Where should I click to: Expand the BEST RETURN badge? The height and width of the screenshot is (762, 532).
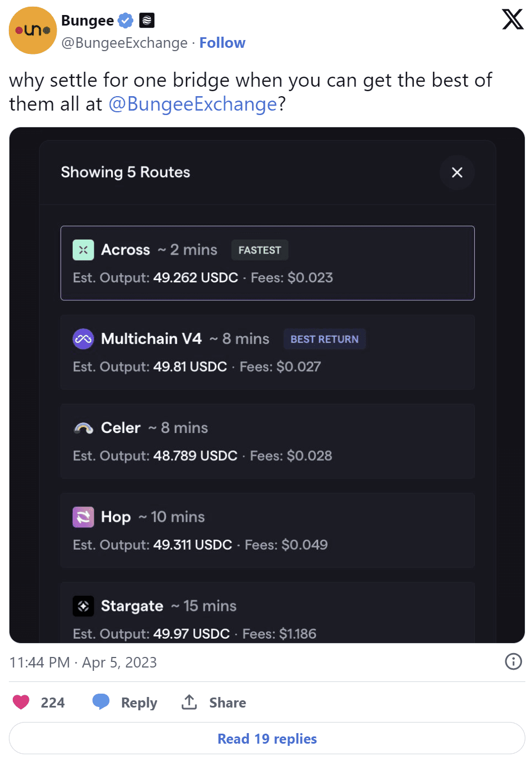coord(324,339)
